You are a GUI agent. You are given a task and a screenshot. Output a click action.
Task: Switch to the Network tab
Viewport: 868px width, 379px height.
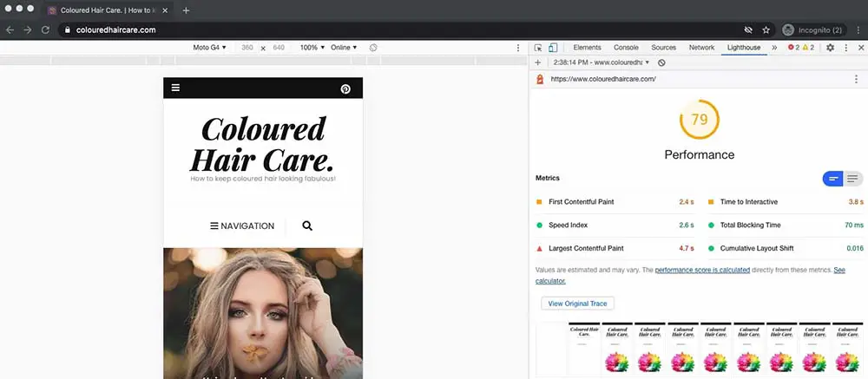tap(701, 48)
